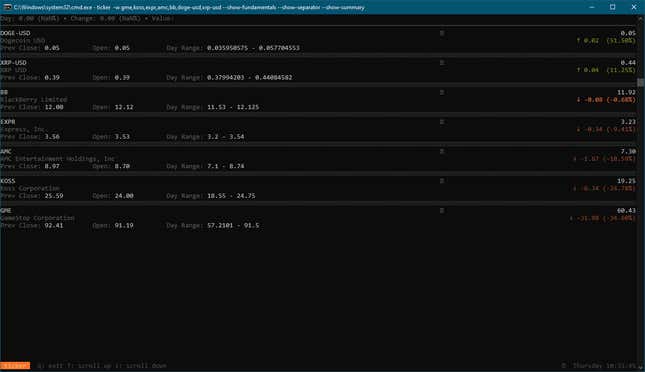Open the cmd.exe title bar system icon
Image resolution: width=645 pixels, height=372 pixels.
(7, 7)
